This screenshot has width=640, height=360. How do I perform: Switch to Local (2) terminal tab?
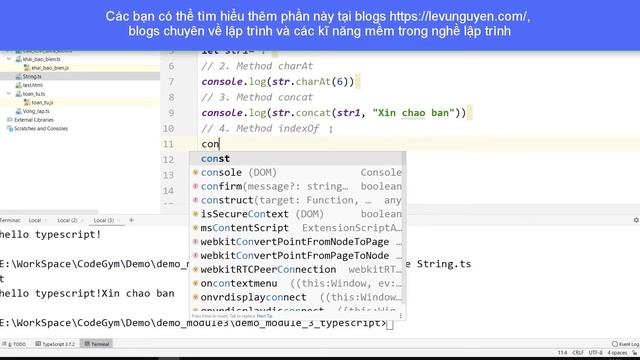tap(67, 220)
